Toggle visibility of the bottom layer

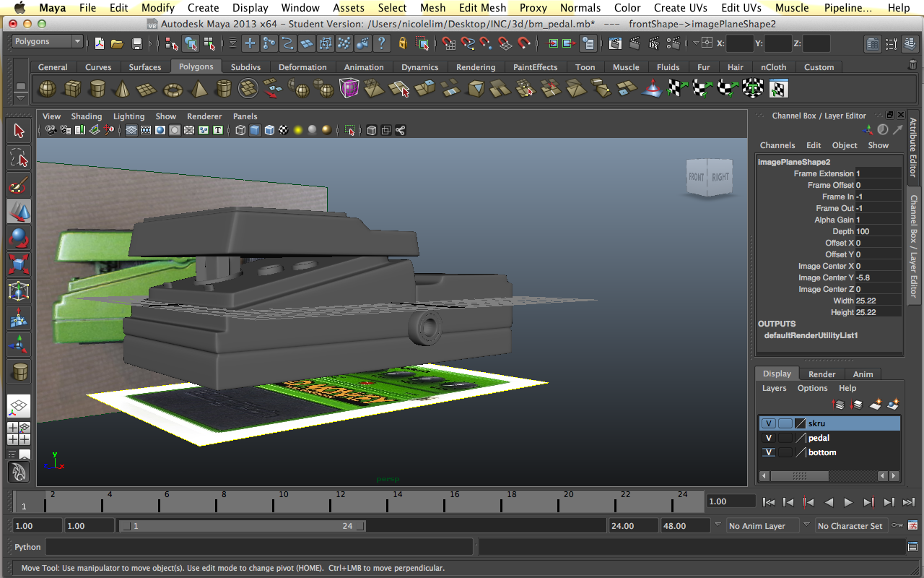coord(769,452)
